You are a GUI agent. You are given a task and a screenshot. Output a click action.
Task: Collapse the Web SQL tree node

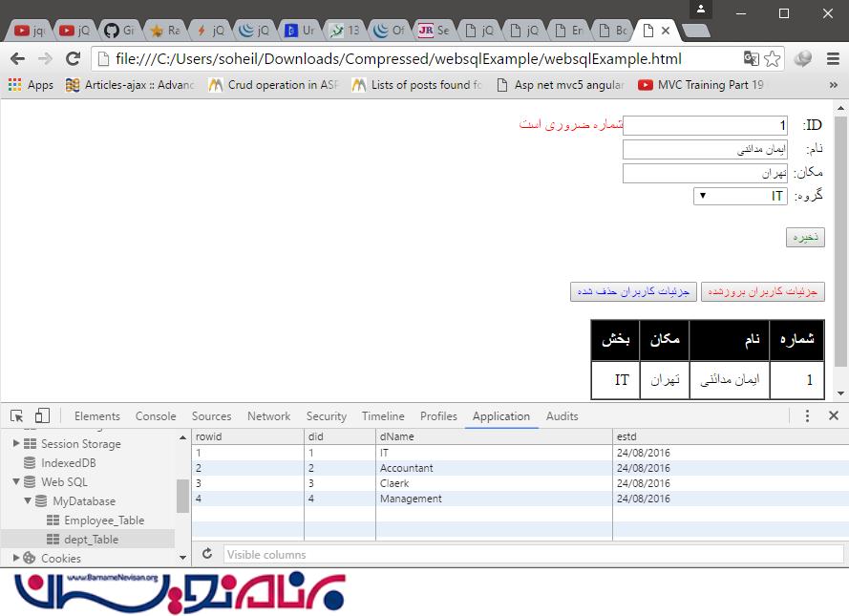point(15,481)
